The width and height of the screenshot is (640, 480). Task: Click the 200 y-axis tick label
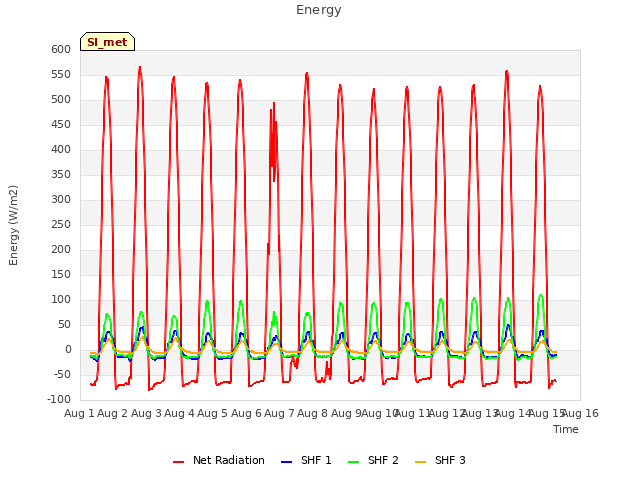pos(61,249)
